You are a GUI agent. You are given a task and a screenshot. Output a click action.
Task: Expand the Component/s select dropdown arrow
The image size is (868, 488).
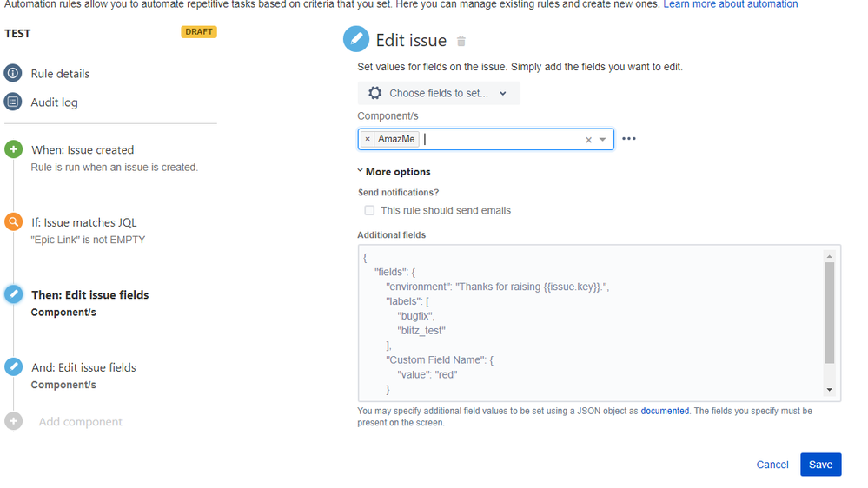pyautogui.click(x=603, y=140)
